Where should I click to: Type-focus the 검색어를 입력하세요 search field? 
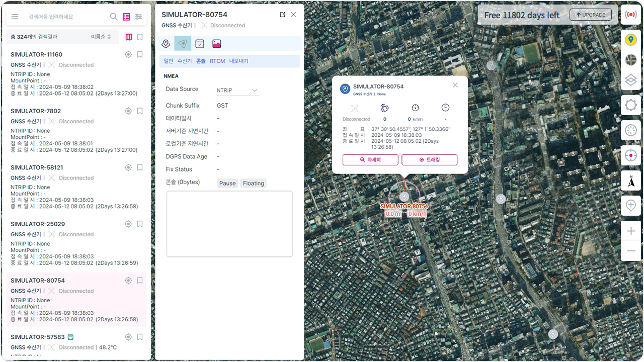(67, 17)
